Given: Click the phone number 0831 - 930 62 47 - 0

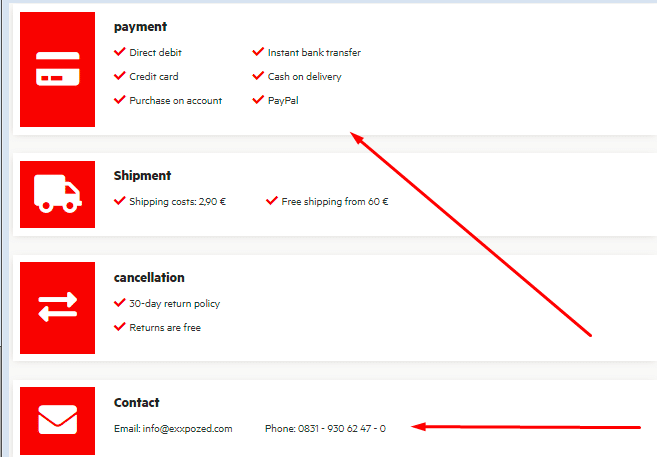Looking at the screenshot, I should 341,429.
